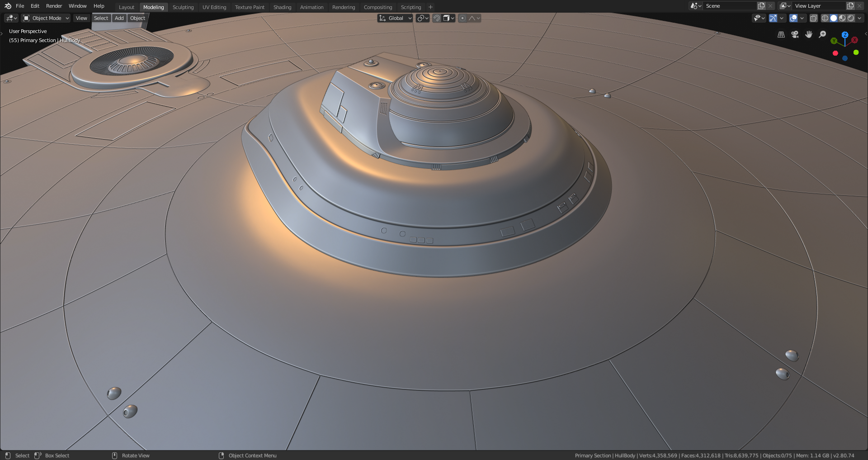Open the viewport Select menu
Viewport: 868px width, 460px height.
pos(101,18)
